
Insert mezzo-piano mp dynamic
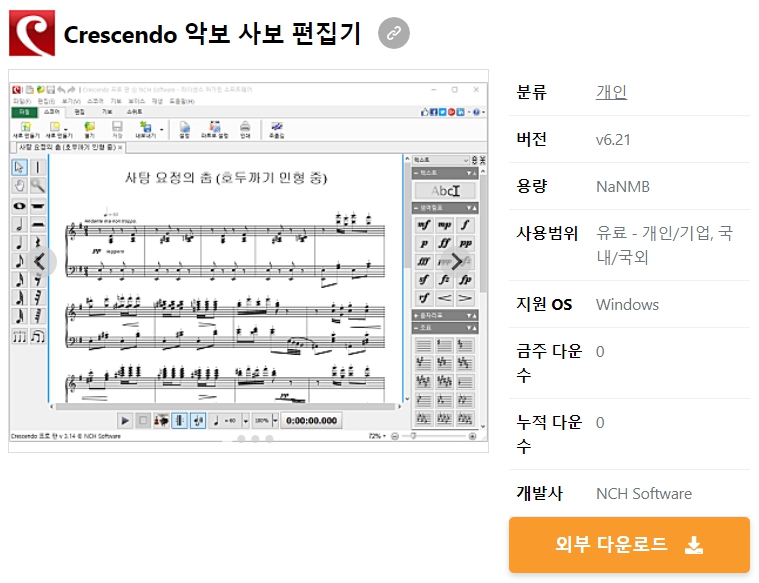pos(444,225)
